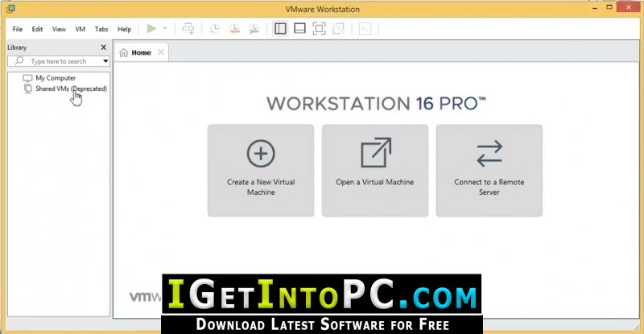Select My Computer in library tree

point(56,78)
